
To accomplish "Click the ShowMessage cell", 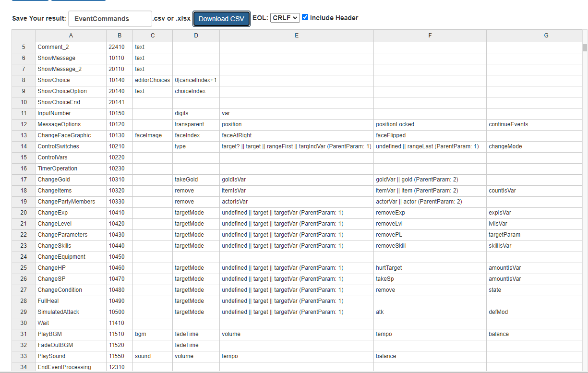I will click(x=71, y=58).
